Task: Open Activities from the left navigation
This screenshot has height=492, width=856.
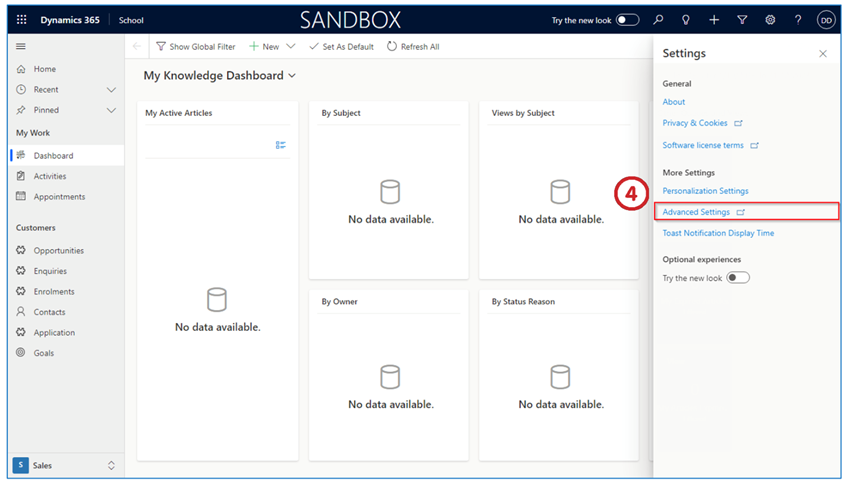Action: tap(50, 176)
